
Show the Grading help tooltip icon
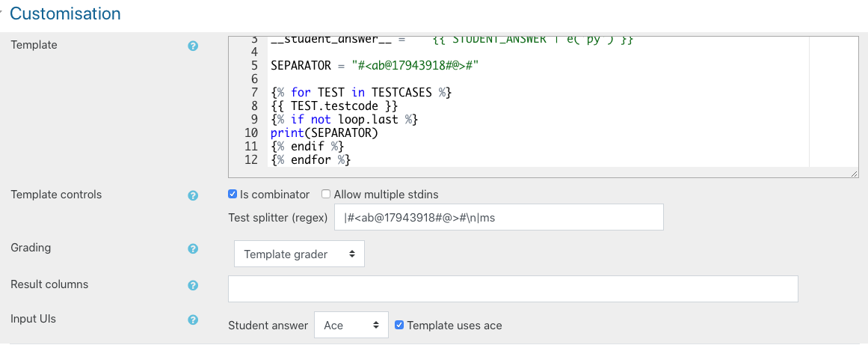point(193,248)
